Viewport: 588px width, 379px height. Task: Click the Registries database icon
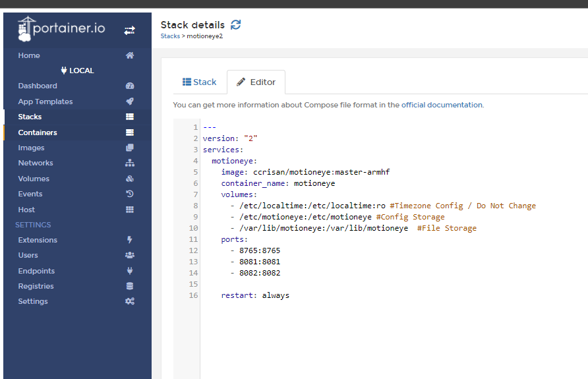point(130,286)
